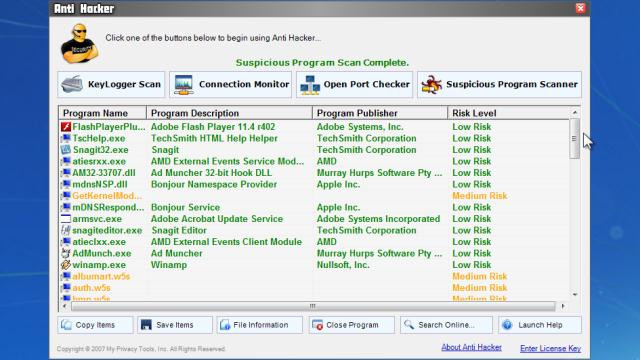
Task: Sort by Risk Level column header
Action: tap(509, 113)
